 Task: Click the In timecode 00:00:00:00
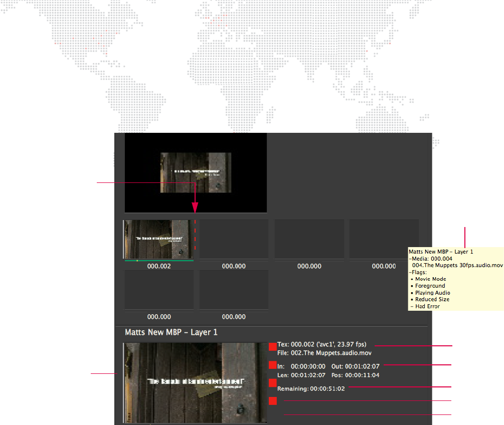pyautogui.click(x=308, y=366)
